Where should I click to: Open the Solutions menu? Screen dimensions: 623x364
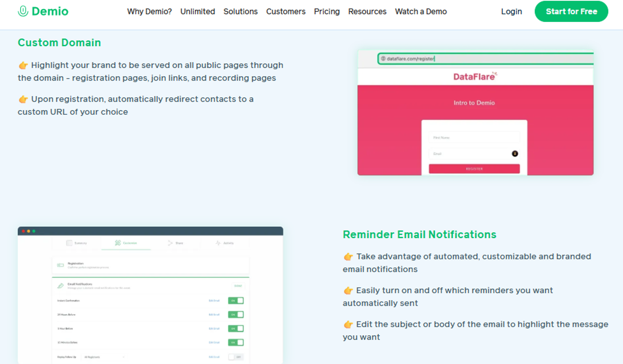pyautogui.click(x=240, y=12)
